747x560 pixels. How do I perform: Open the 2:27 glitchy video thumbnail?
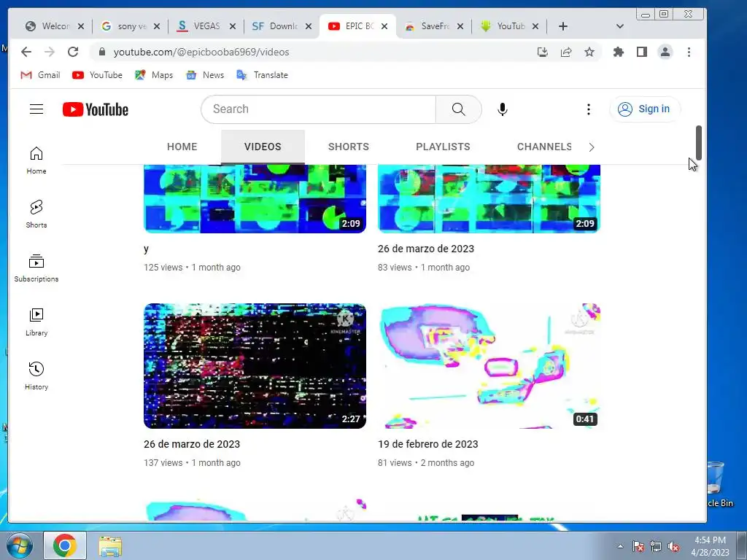(x=255, y=366)
